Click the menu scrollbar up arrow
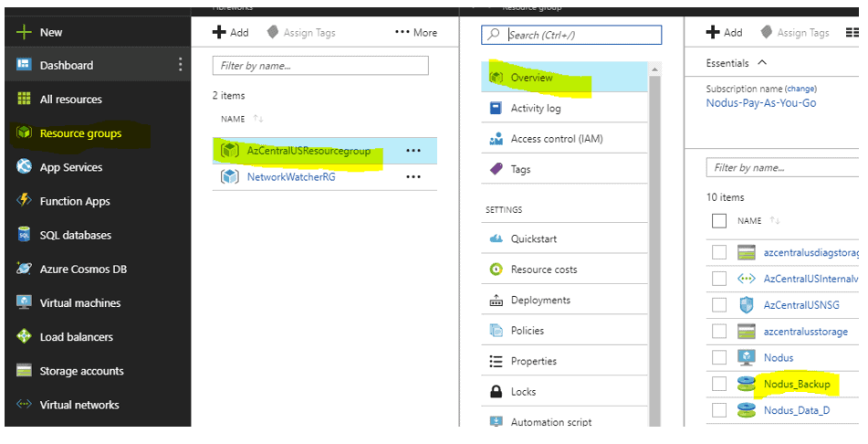Viewport: 868px width, 444px height. pyautogui.click(x=654, y=69)
